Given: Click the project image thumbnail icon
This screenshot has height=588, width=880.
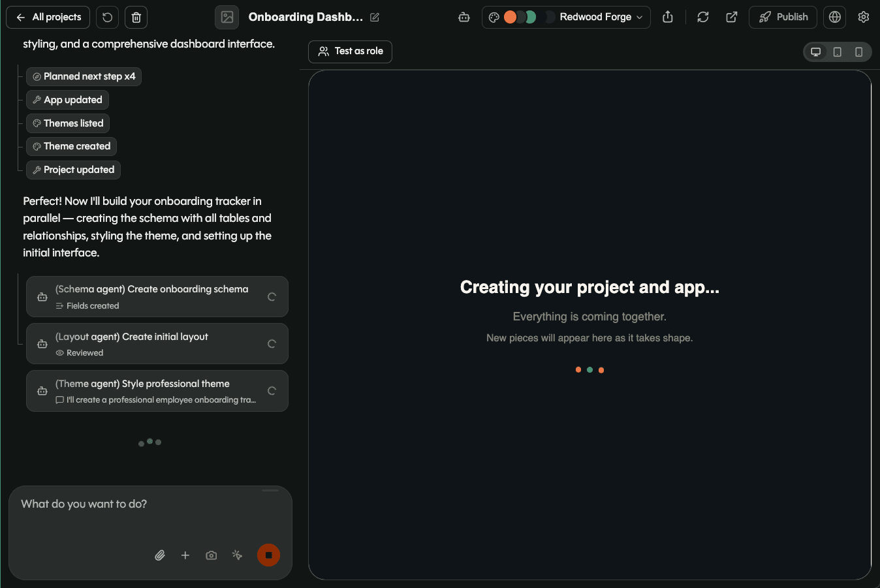Looking at the screenshot, I should (x=227, y=17).
